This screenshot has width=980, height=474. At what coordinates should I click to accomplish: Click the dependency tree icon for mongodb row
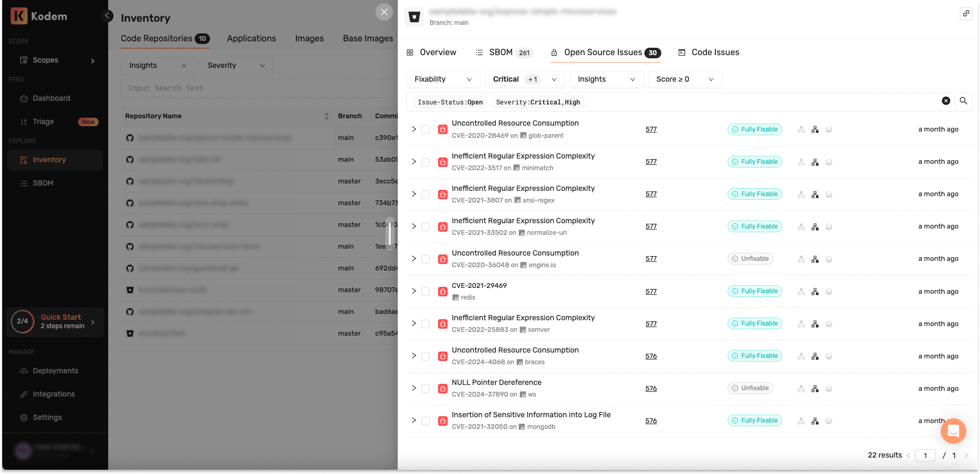pos(815,420)
